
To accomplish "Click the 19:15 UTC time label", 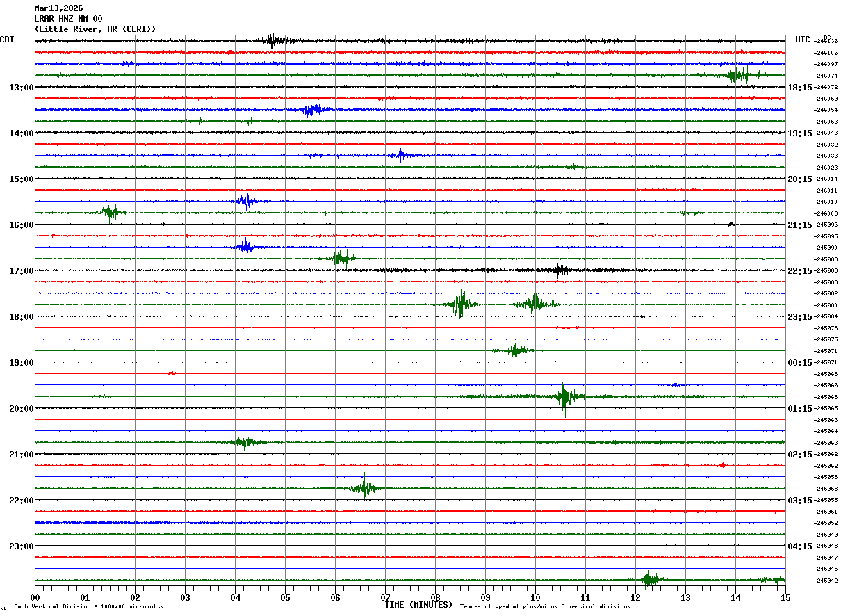I will pyautogui.click(x=800, y=133).
